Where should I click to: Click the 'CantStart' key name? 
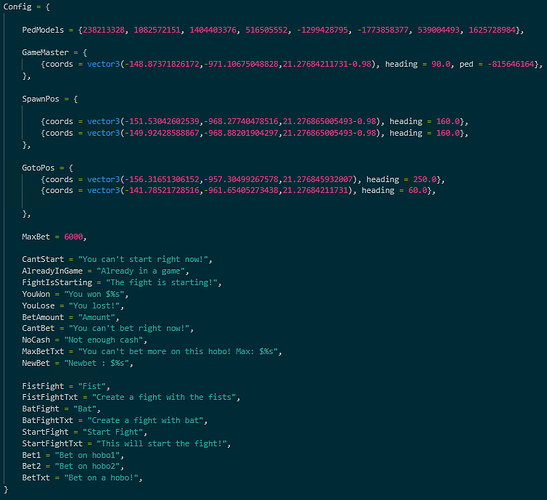tap(43, 259)
